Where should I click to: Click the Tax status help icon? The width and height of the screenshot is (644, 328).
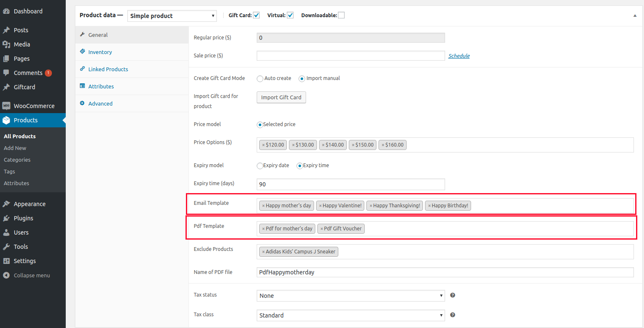tap(453, 295)
